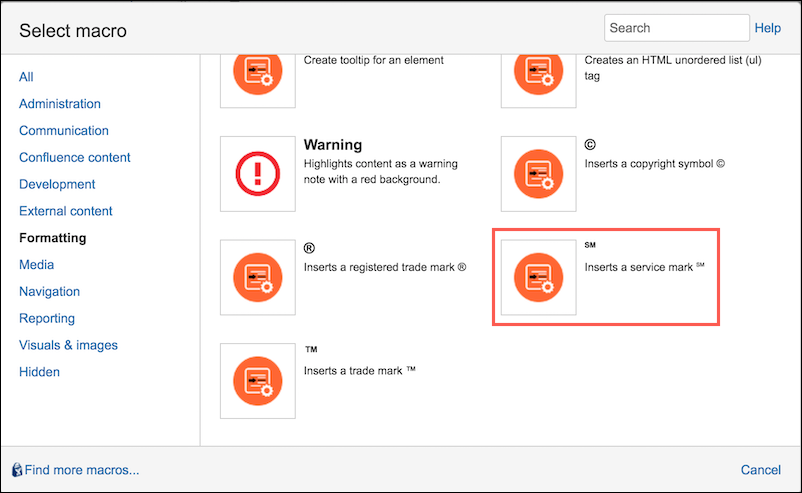
Task: Click 'Creates an HTML unordered list' text
Action: [673, 68]
